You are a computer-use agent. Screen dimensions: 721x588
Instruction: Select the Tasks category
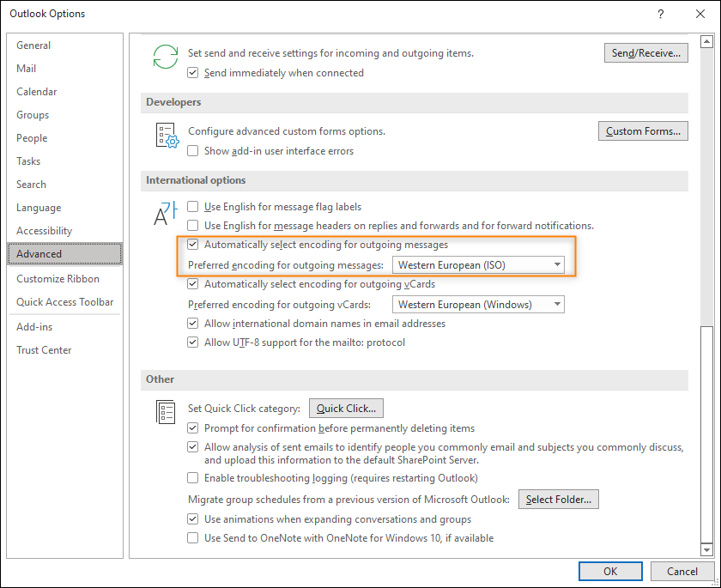click(x=65, y=161)
